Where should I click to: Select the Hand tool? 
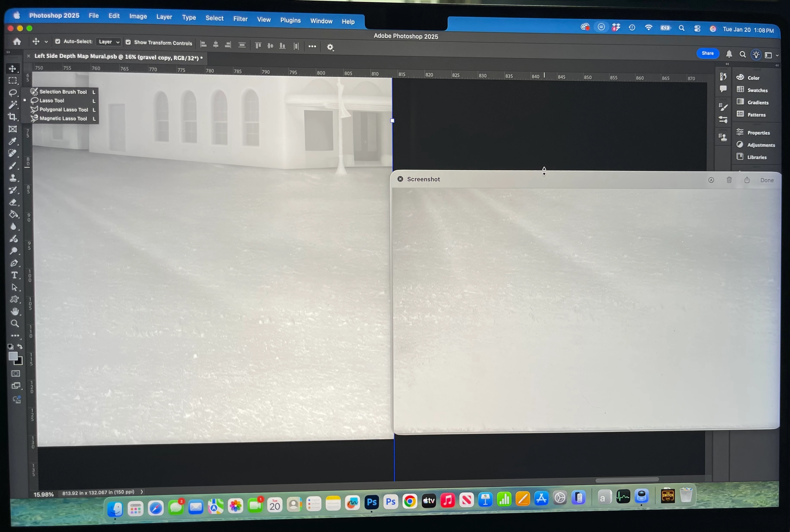[15, 311]
